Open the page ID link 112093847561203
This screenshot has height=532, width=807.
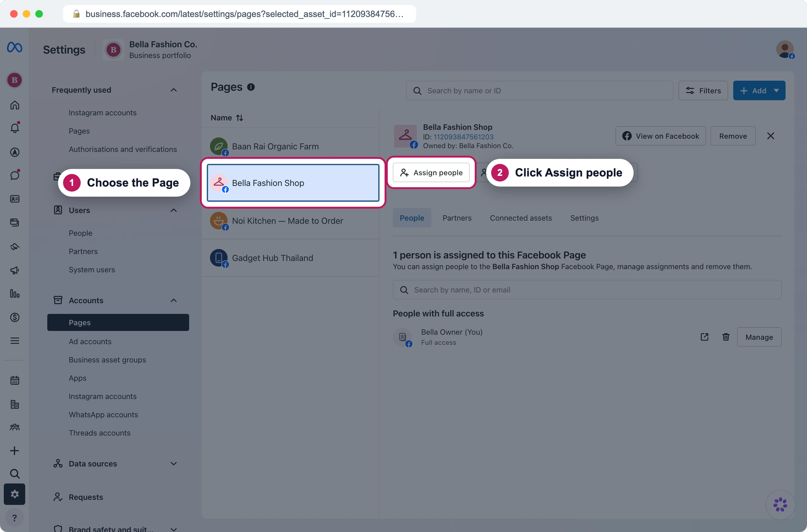pos(463,137)
